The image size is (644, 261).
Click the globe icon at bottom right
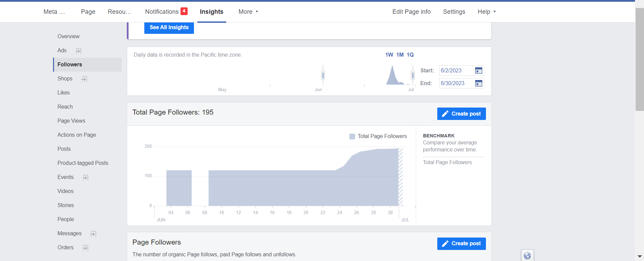coord(527,256)
